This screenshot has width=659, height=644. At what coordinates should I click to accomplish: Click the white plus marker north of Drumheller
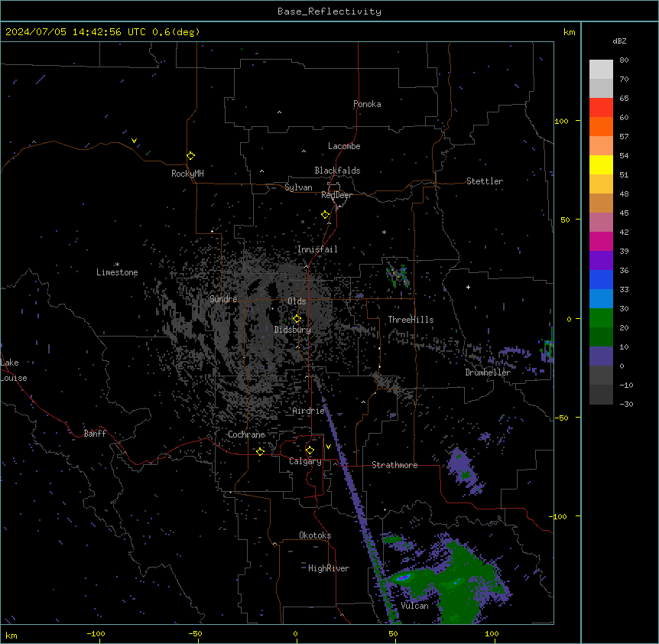(468, 287)
